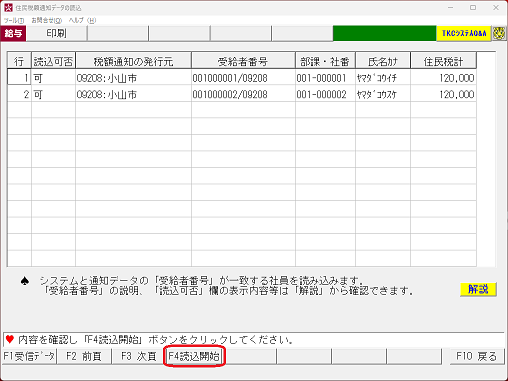Screen dimensions: 508x381
Task: Click 120,000 in row 2
Action: [x=443, y=94]
